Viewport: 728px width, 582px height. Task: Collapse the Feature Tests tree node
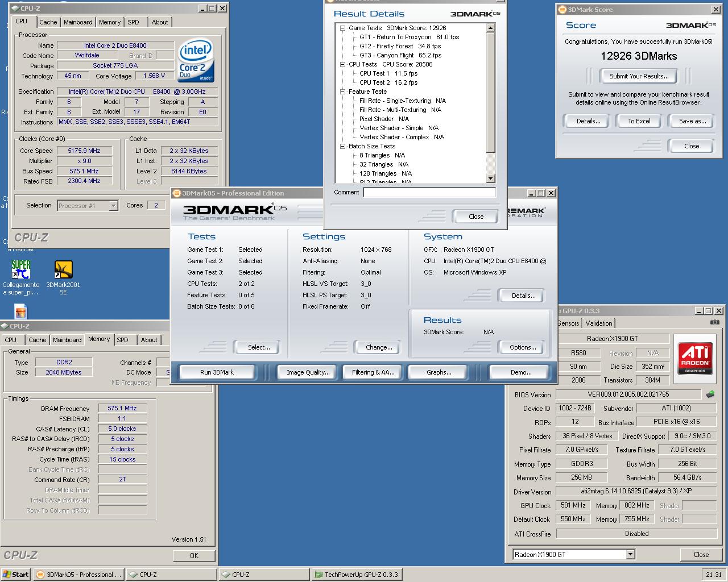click(343, 92)
